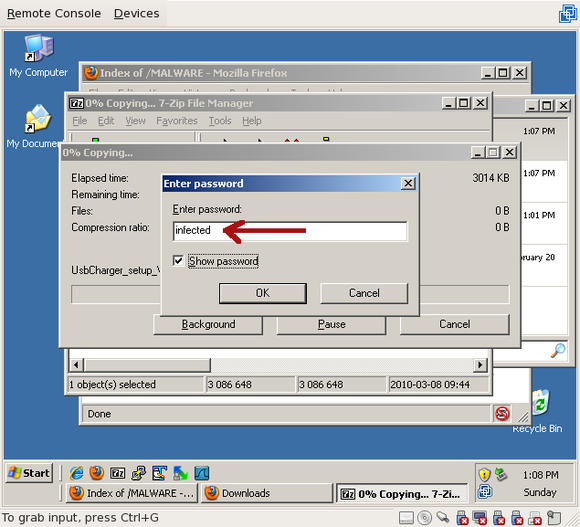This screenshot has height=527, width=580.
Task: Click the blue graph quick launch icon
Action: (202, 473)
